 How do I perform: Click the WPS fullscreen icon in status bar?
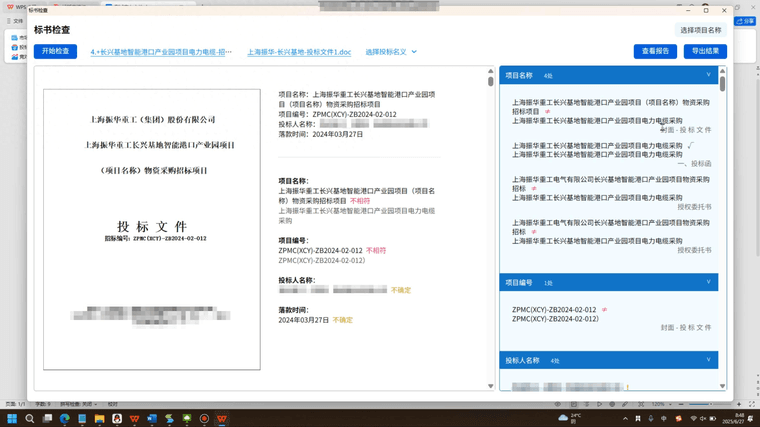click(x=752, y=404)
